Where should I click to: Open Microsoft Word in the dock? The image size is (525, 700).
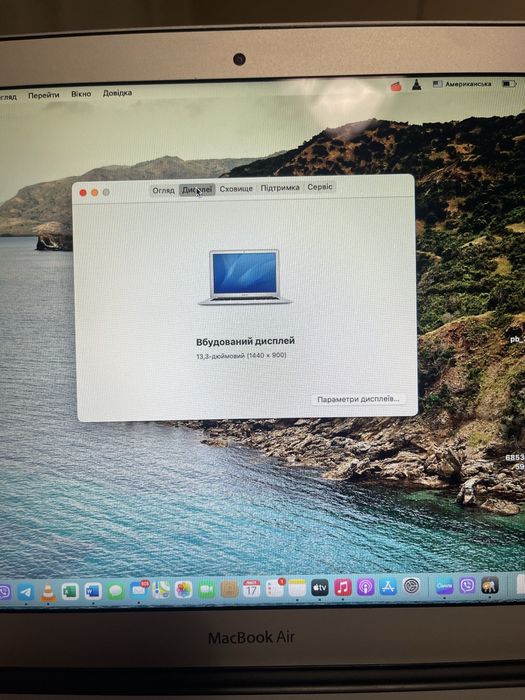tap(93, 592)
